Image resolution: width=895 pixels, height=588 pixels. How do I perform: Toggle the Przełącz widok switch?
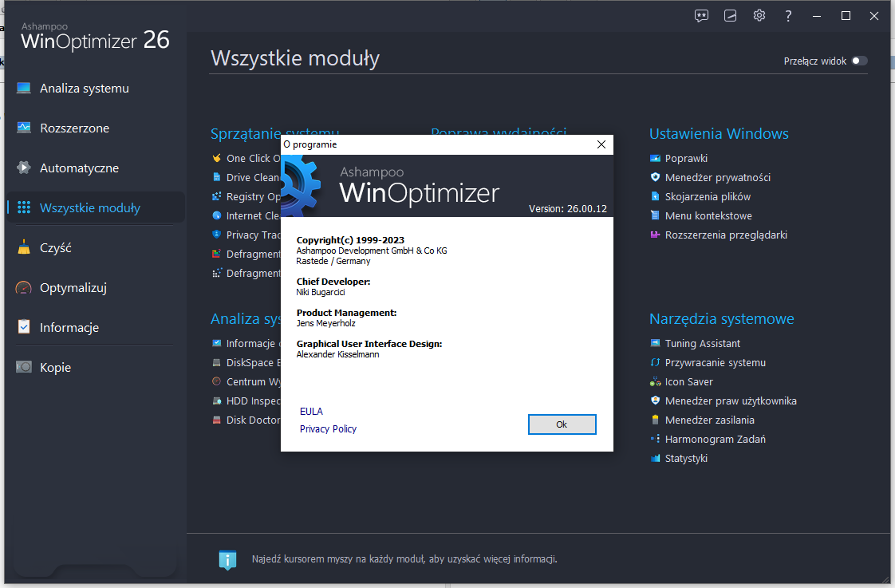tap(859, 61)
